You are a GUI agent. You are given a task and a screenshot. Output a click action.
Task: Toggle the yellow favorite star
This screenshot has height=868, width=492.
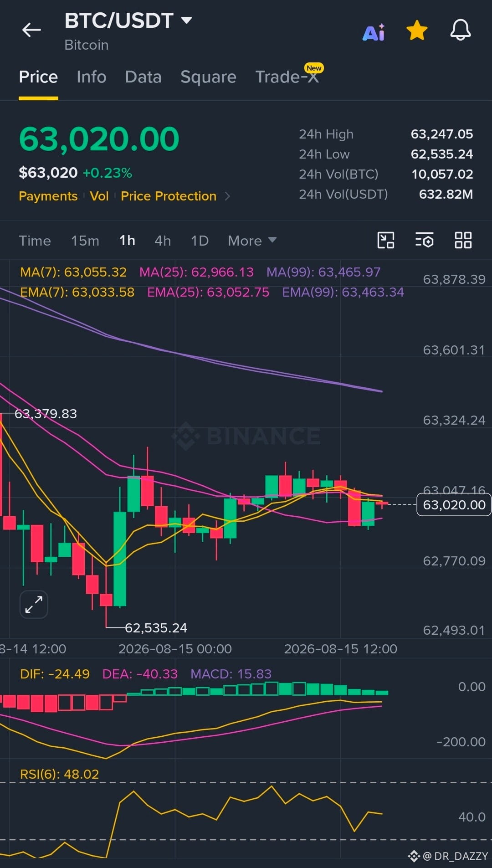click(x=417, y=30)
